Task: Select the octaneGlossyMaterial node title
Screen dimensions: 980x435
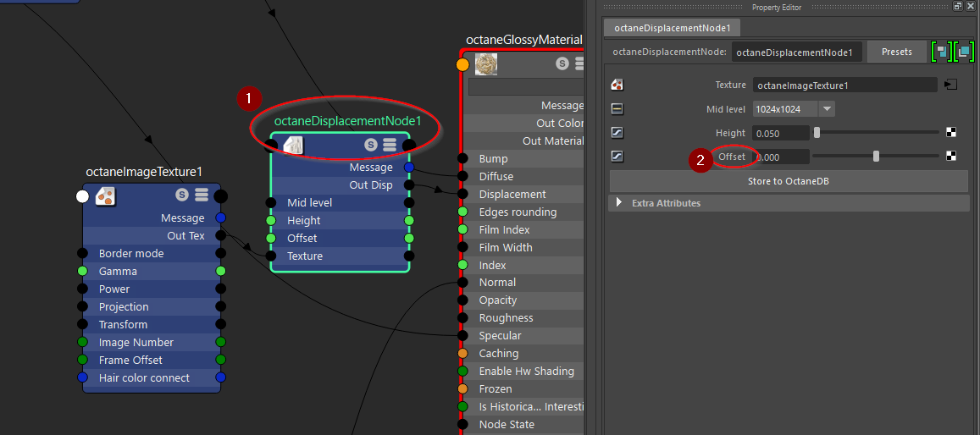Action: click(524, 40)
